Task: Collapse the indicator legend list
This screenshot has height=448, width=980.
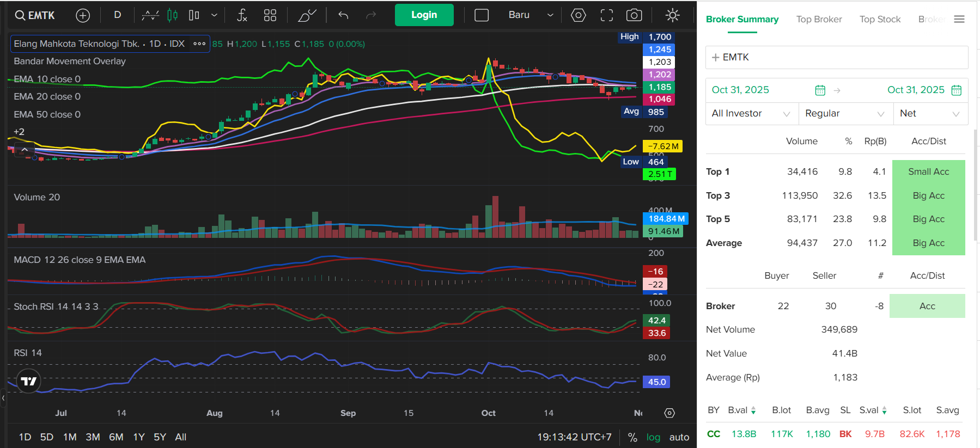Action: (x=25, y=150)
